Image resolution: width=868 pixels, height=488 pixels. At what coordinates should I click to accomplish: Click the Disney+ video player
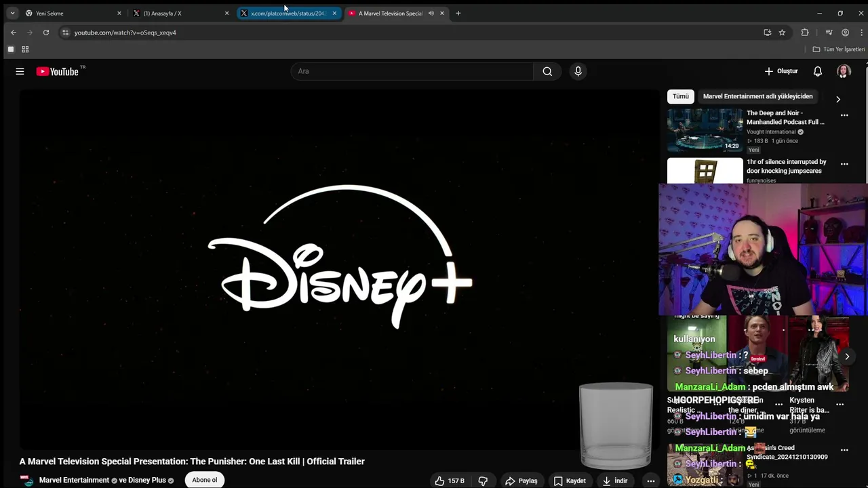339,269
